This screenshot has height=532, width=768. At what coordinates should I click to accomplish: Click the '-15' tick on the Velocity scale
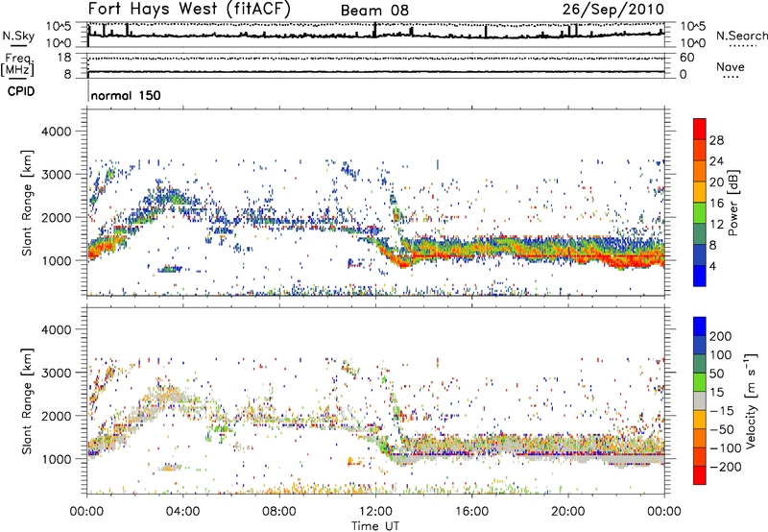click(x=722, y=410)
